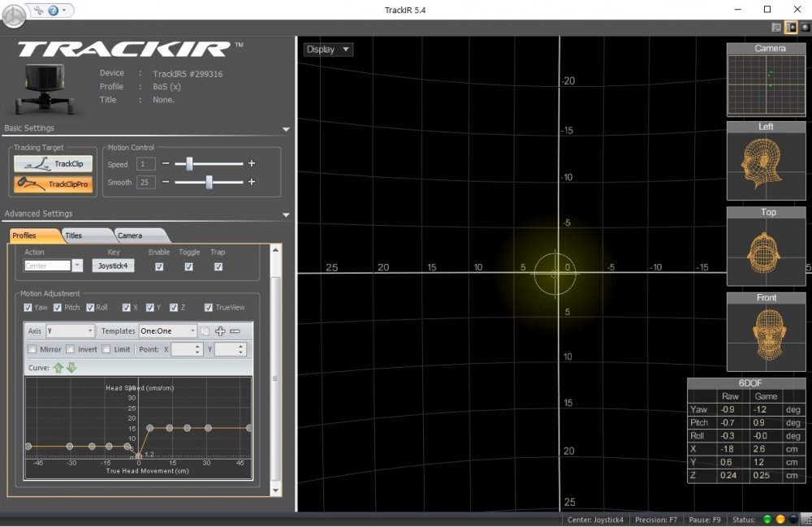
Task: Add a curve point with plus icon
Action: pyautogui.click(x=220, y=331)
